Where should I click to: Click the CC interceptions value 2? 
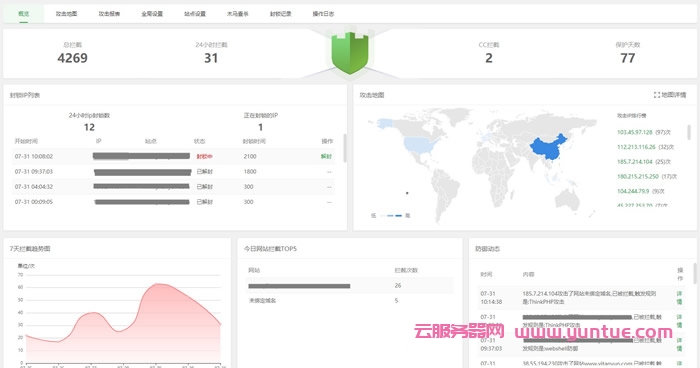(x=489, y=58)
